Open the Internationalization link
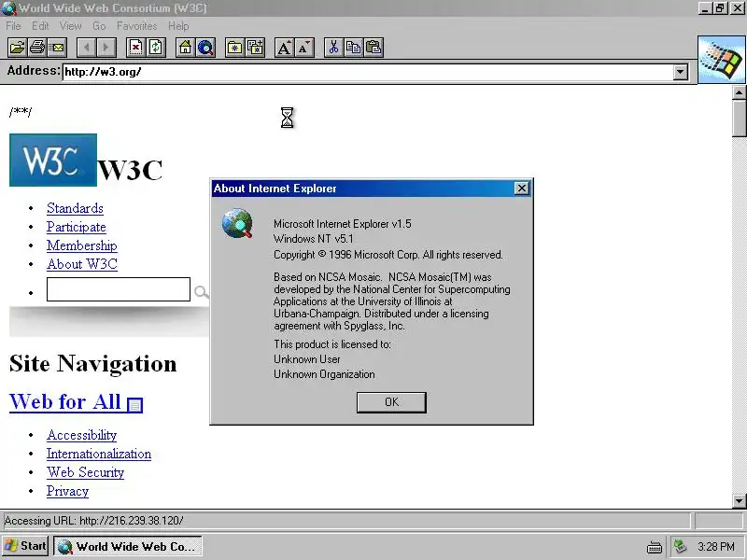747x560 pixels. coord(99,454)
